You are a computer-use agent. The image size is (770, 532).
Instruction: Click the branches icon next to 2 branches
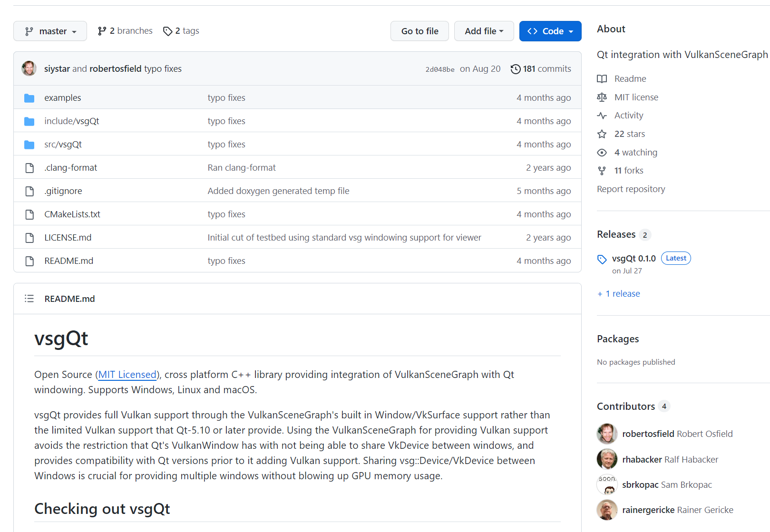(x=102, y=31)
